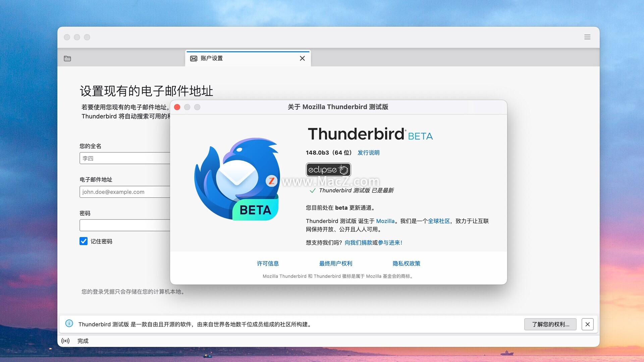
Task: Click the info icon in notification bar
Action: (x=69, y=323)
